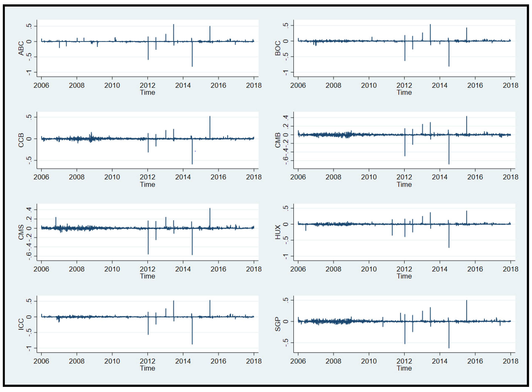The height and width of the screenshot is (392, 532).
Task: Click the CMB y-axis label
Action: tap(278, 140)
